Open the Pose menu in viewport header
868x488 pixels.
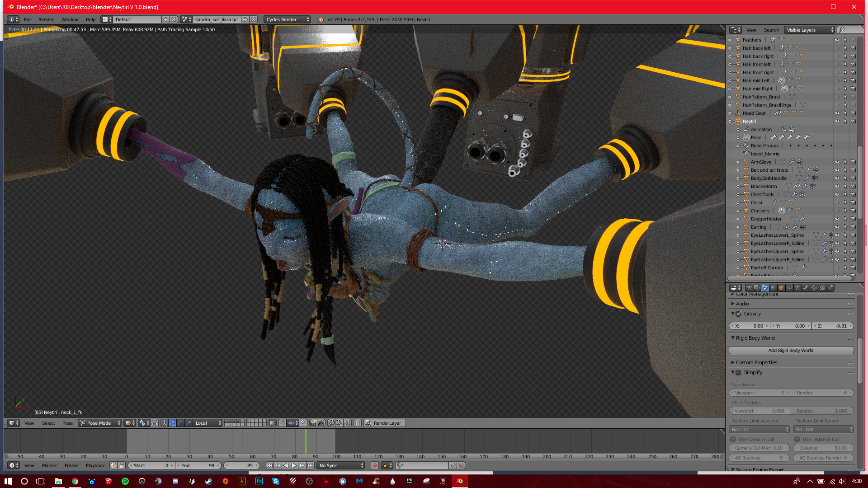tap(67, 423)
